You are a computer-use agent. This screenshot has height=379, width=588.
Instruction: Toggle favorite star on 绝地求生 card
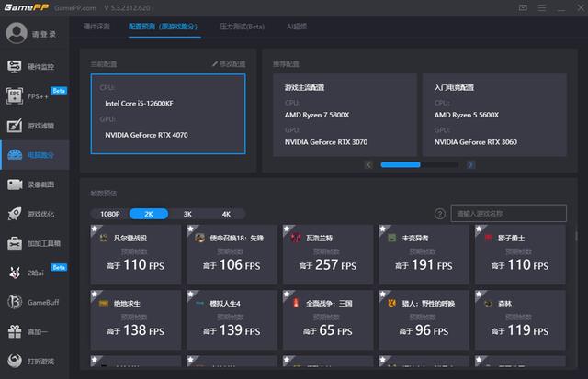point(95,294)
